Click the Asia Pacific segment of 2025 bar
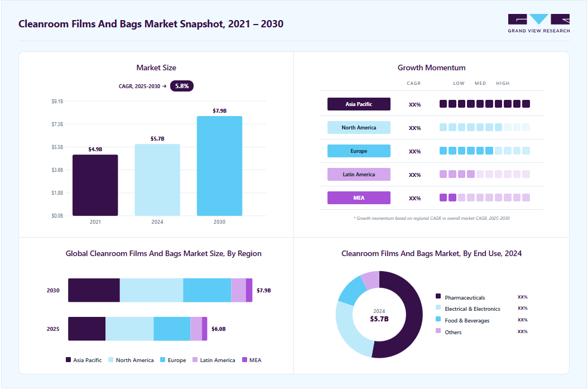588x390 pixels. coord(86,329)
